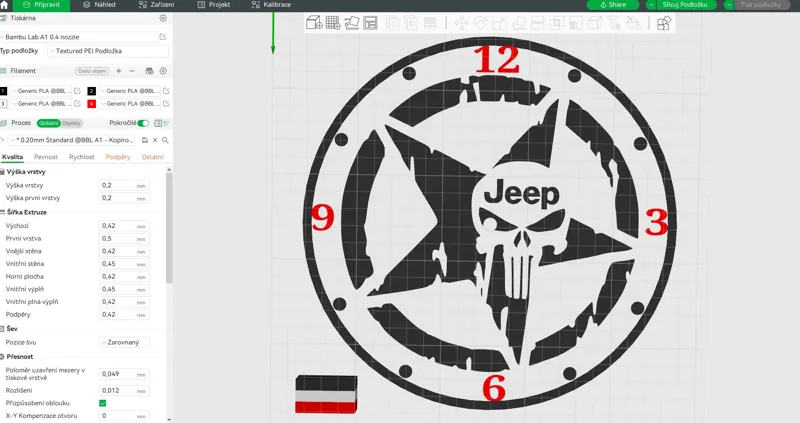
Task: Open the Mesh Boolean tool
Action: point(557,23)
